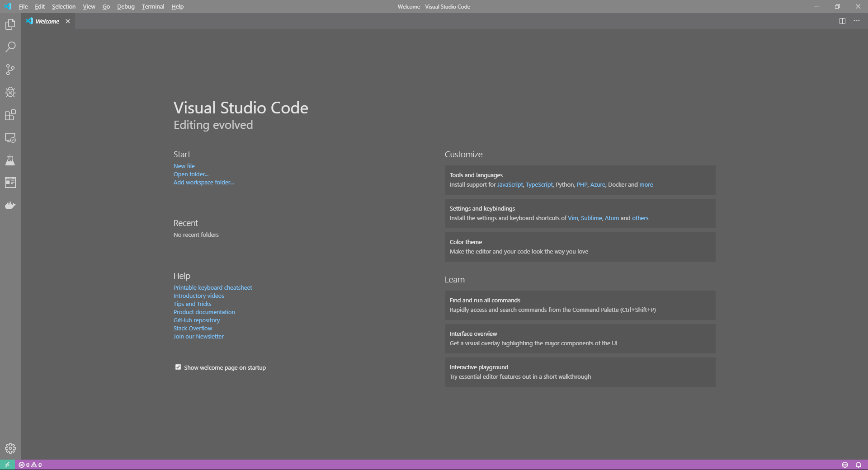The image size is (868, 470).
Task: Open the Edit menu
Action: coord(40,6)
